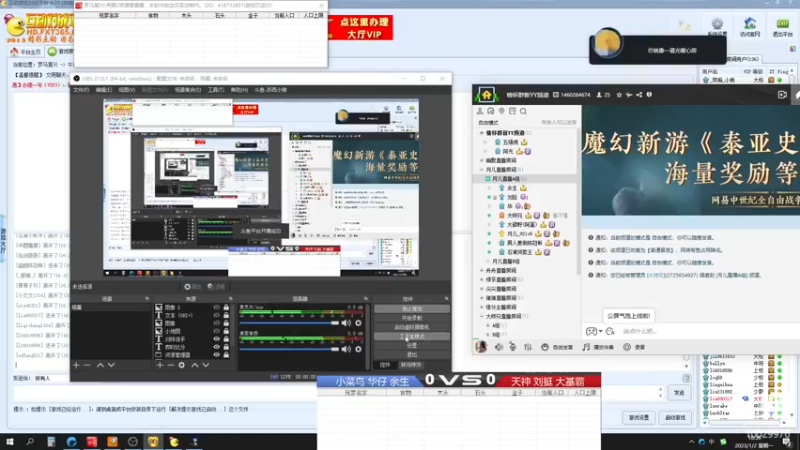Open OBS 视图(V) menu
The image size is (800, 450).
click(x=127, y=90)
